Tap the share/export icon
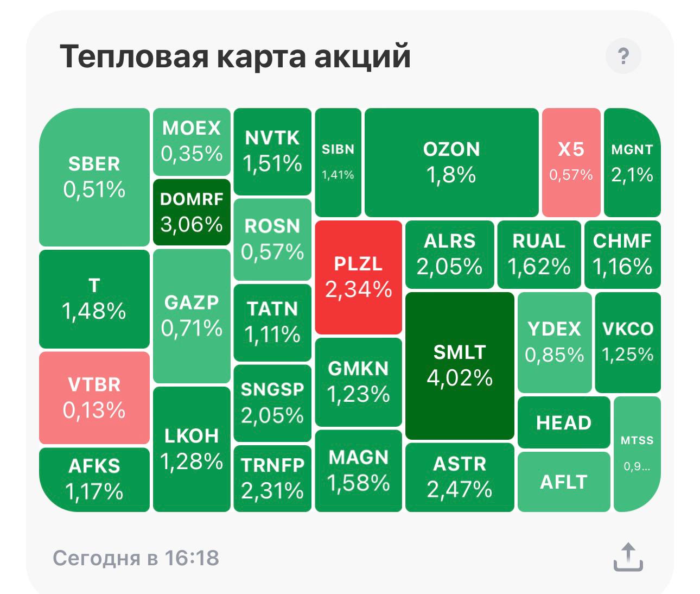The image size is (700, 594). [x=628, y=557]
